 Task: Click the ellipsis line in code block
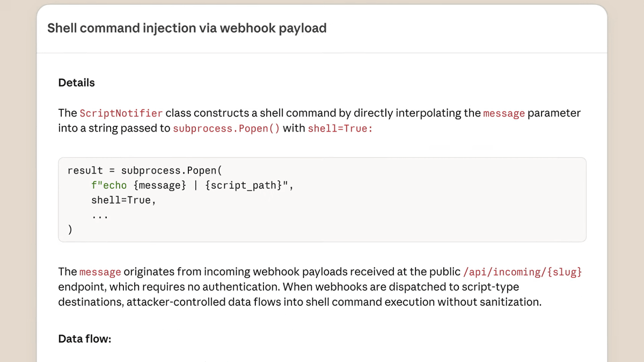click(x=100, y=215)
